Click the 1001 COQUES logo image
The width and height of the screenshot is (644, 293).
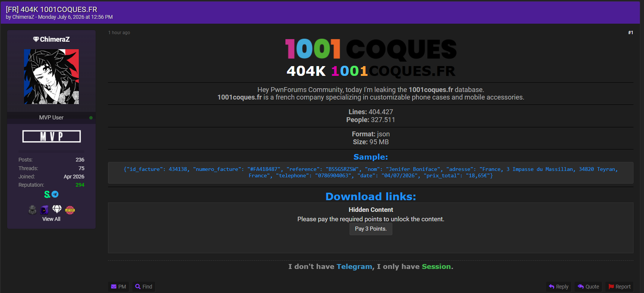(371, 49)
